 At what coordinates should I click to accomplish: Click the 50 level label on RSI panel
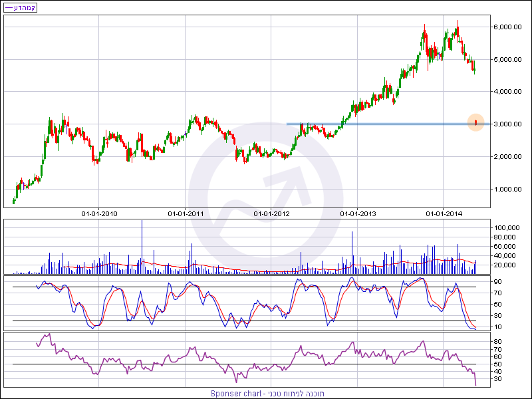496,364
